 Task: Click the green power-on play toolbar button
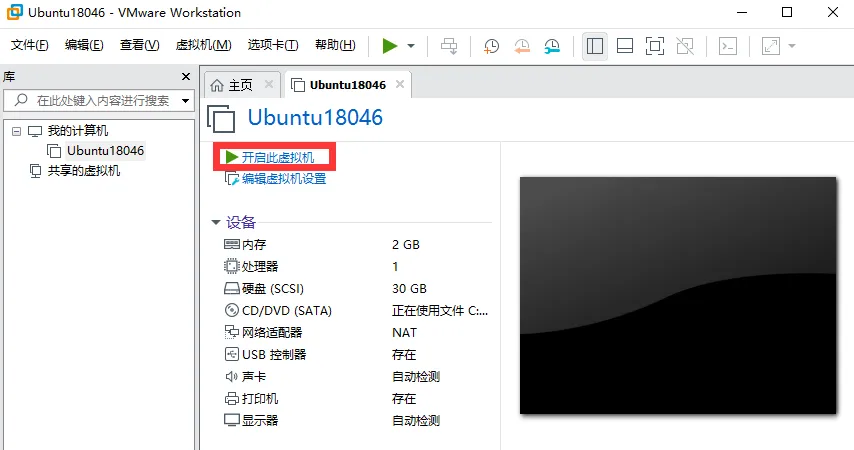coord(389,46)
